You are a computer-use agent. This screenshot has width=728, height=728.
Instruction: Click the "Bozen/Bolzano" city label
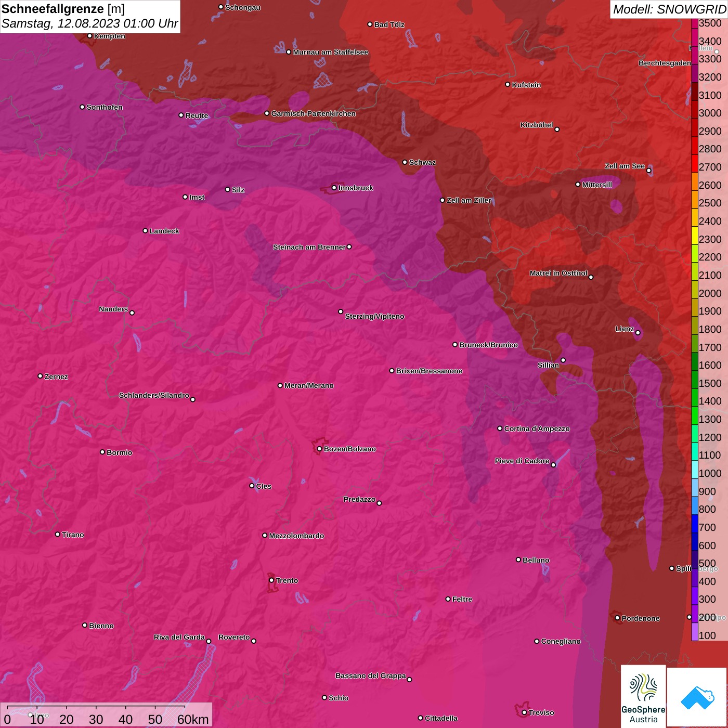349,449
